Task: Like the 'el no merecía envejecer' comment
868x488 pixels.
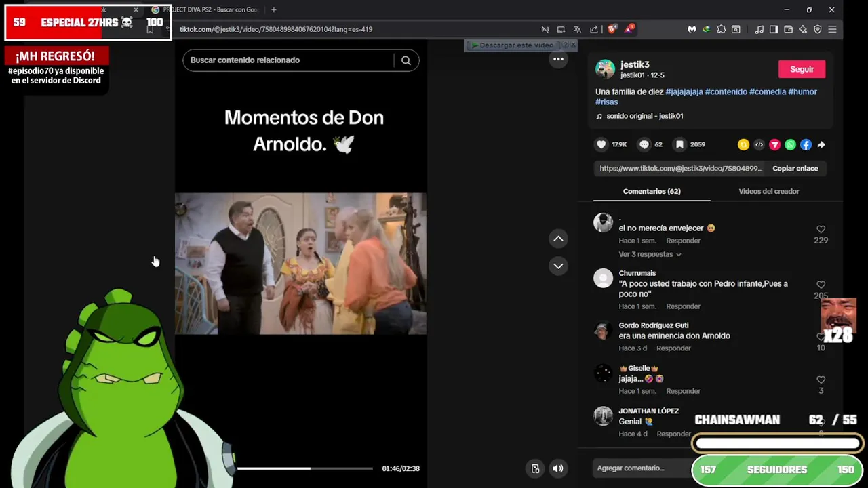Action: click(821, 229)
